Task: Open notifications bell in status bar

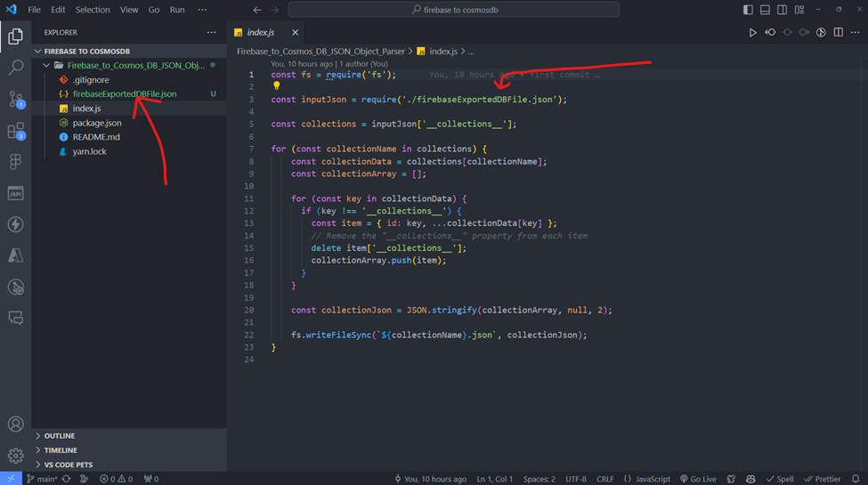Action: (856, 479)
